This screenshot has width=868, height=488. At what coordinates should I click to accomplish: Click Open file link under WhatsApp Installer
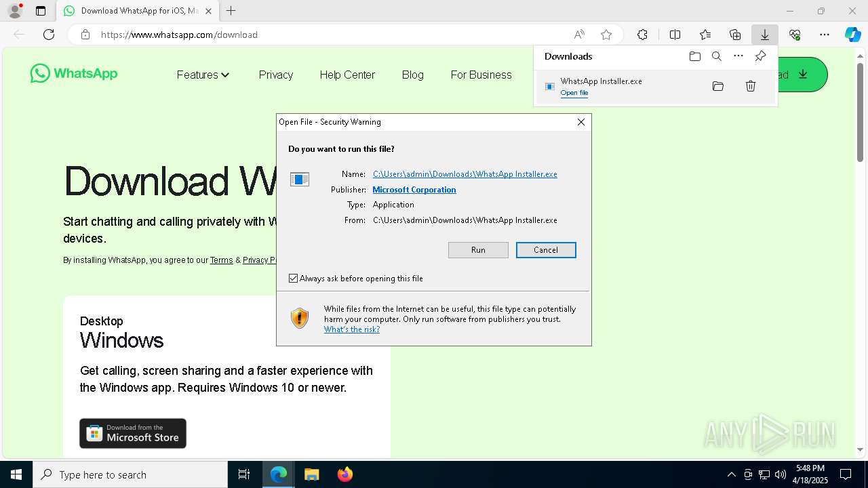[x=574, y=93]
